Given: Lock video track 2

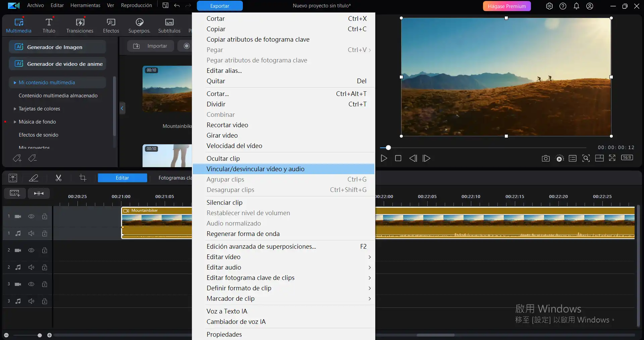Looking at the screenshot, I should 45,250.
